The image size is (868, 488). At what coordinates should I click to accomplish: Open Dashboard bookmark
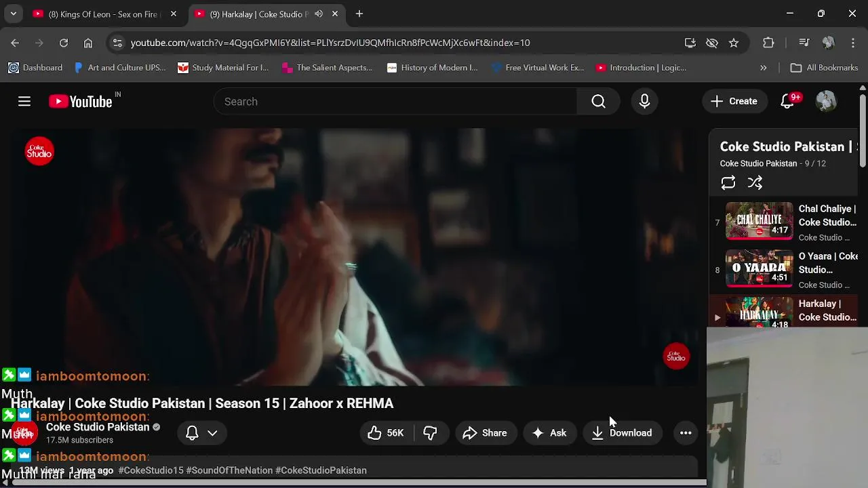[35, 68]
